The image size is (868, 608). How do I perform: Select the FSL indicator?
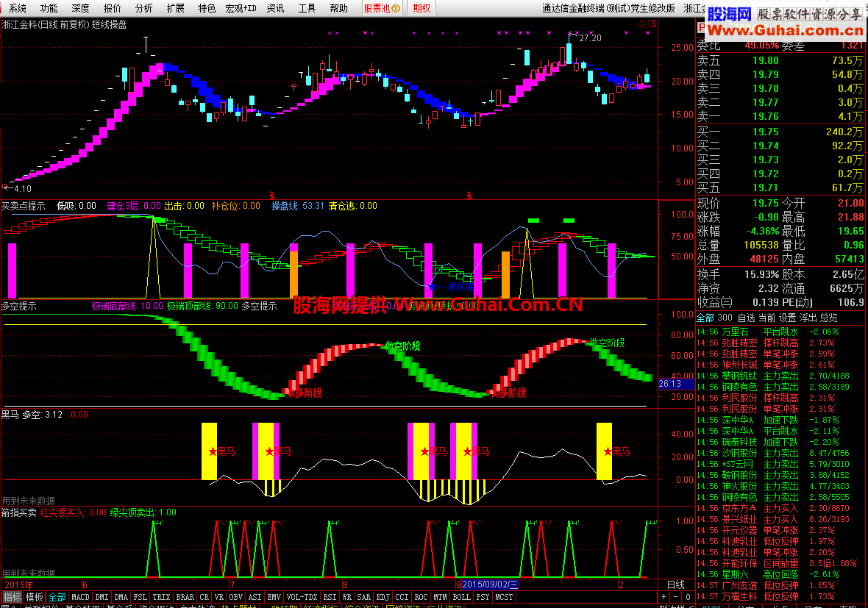(x=140, y=597)
